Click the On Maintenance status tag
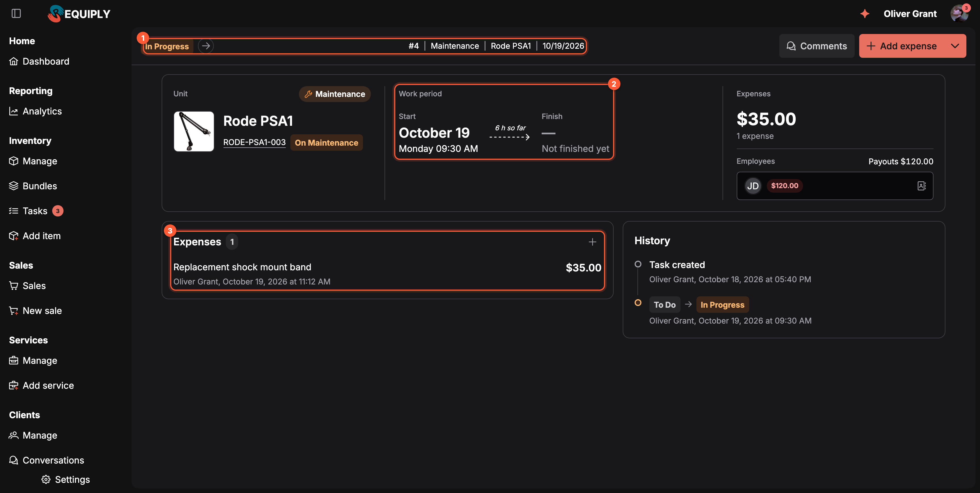Screen dimensions: 980x493 coord(326,143)
